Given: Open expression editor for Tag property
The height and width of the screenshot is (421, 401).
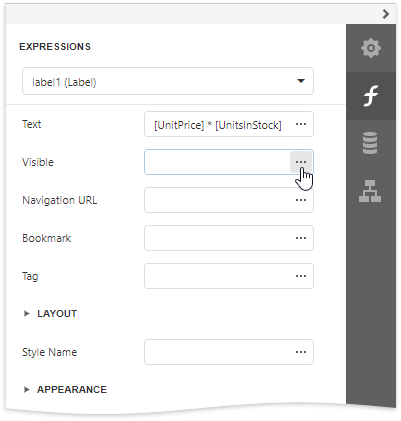Looking at the screenshot, I should tap(301, 276).
